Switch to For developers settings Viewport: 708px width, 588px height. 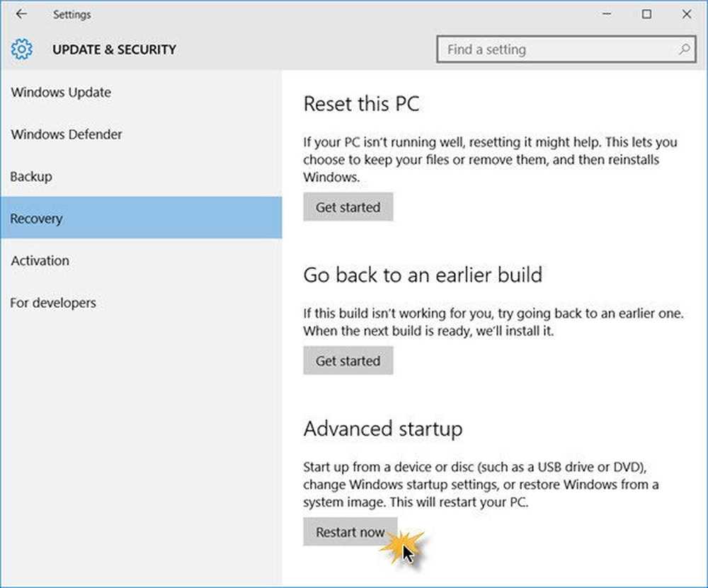(53, 303)
